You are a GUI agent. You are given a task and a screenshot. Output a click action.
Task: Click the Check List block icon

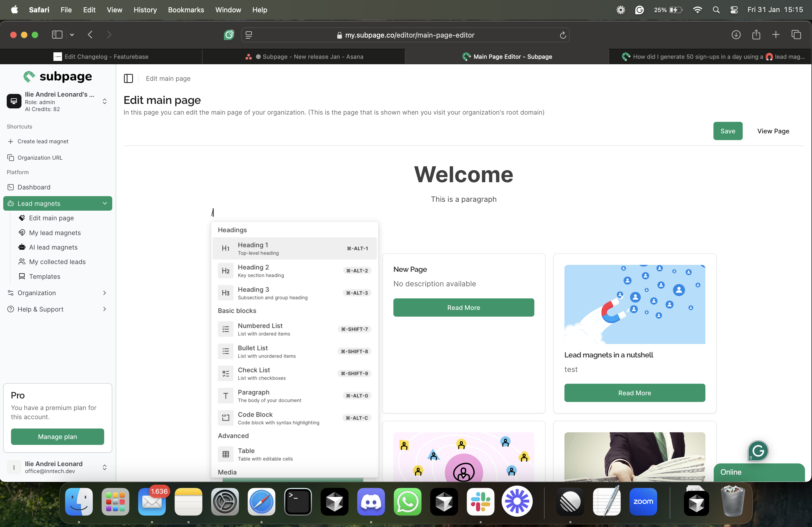(226, 374)
